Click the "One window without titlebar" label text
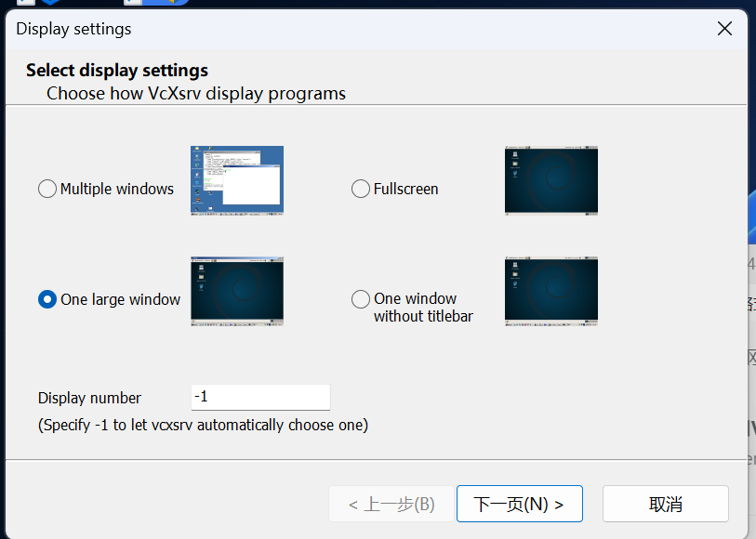The image size is (756, 539). click(x=422, y=308)
